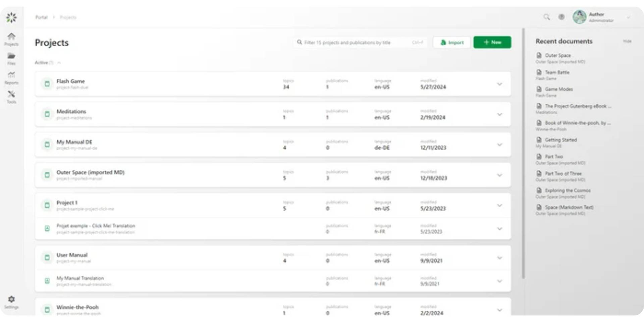644x322 pixels.
Task: Open the Portal breadcrumb link
Action: pyautogui.click(x=41, y=17)
